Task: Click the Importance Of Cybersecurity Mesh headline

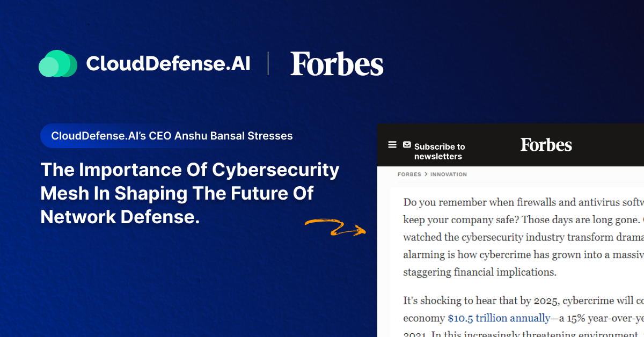Action: pos(190,193)
